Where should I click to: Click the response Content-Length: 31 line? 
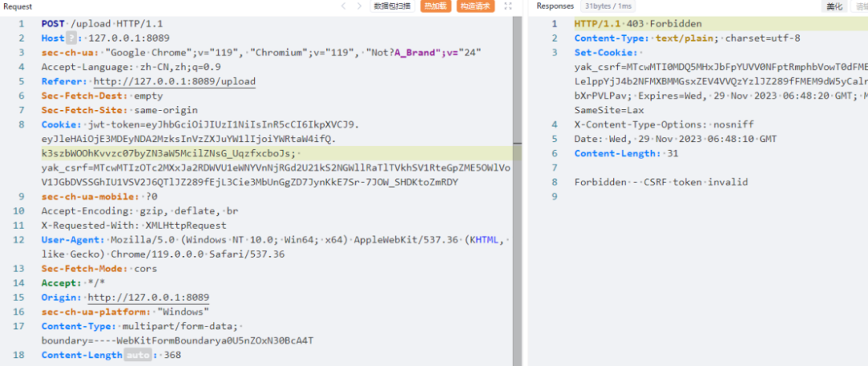click(x=626, y=153)
